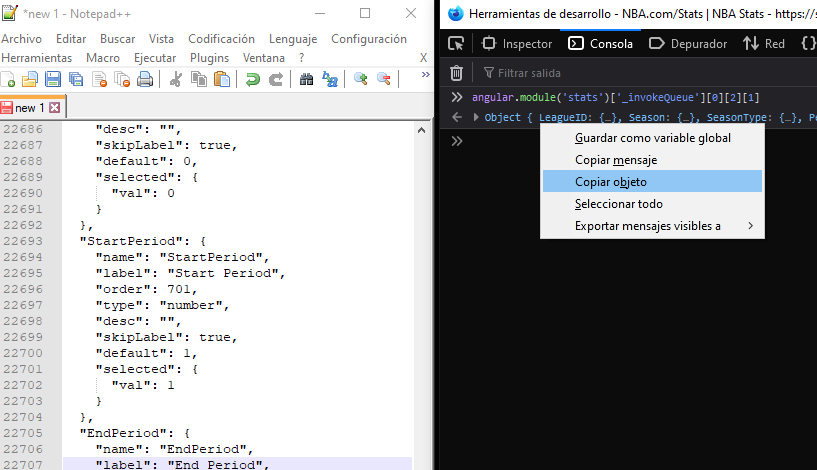Open the ? help menu

pos(301,58)
